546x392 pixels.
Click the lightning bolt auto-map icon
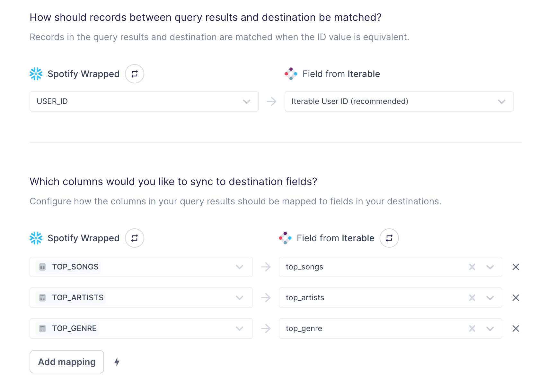coord(117,362)
